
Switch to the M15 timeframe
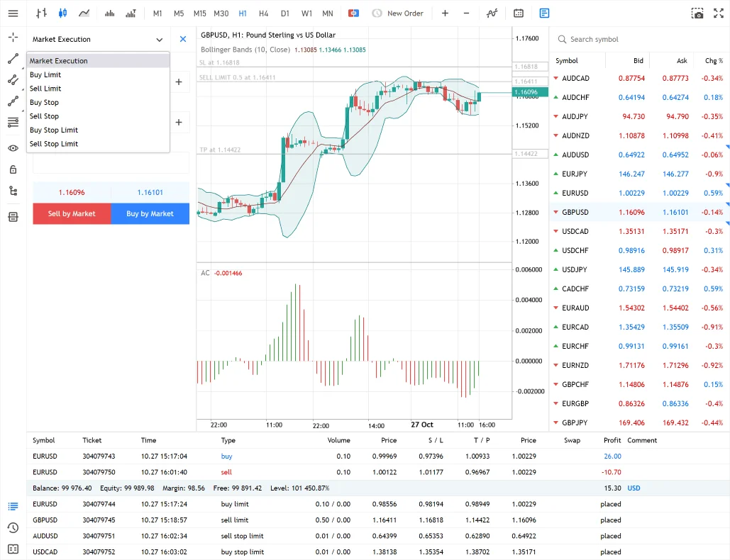pos(199,13)
